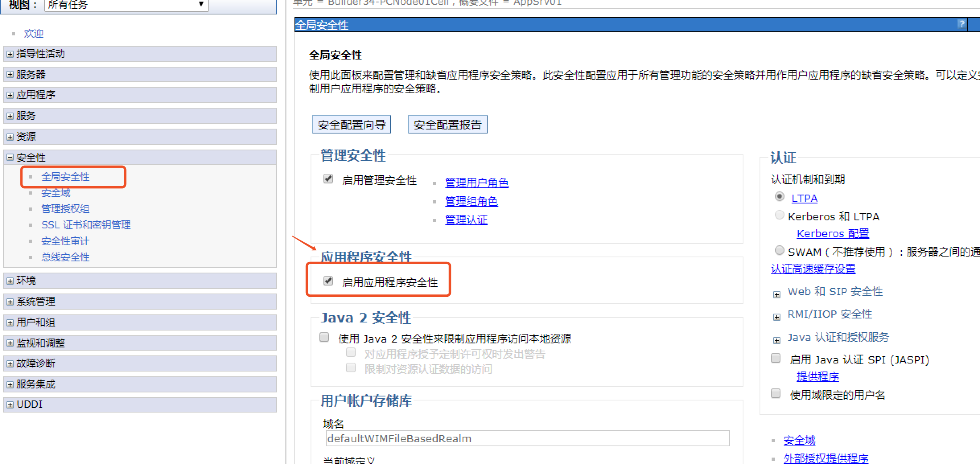Open the 外部授权提供程序 link
Screen dimensions: 980x464
click(826, 459)
